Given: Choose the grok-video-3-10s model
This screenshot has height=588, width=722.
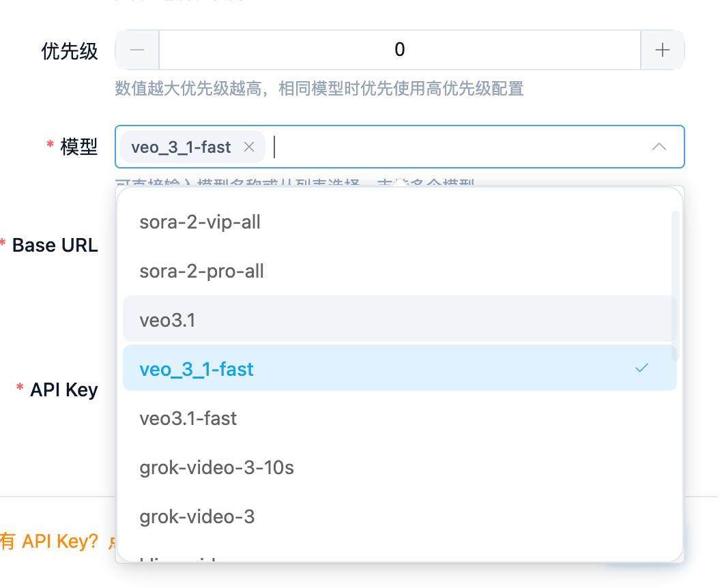Looking at the screenshot, I should 216,467.
